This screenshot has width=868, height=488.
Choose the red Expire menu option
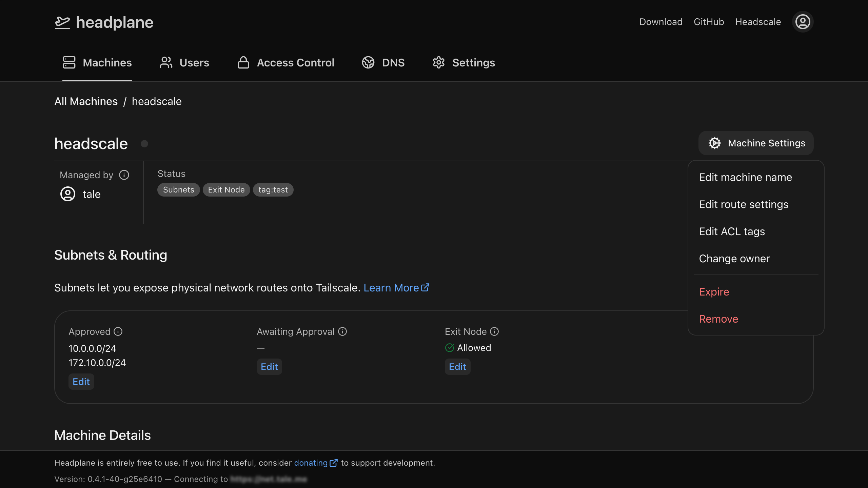tap(714, 292)
